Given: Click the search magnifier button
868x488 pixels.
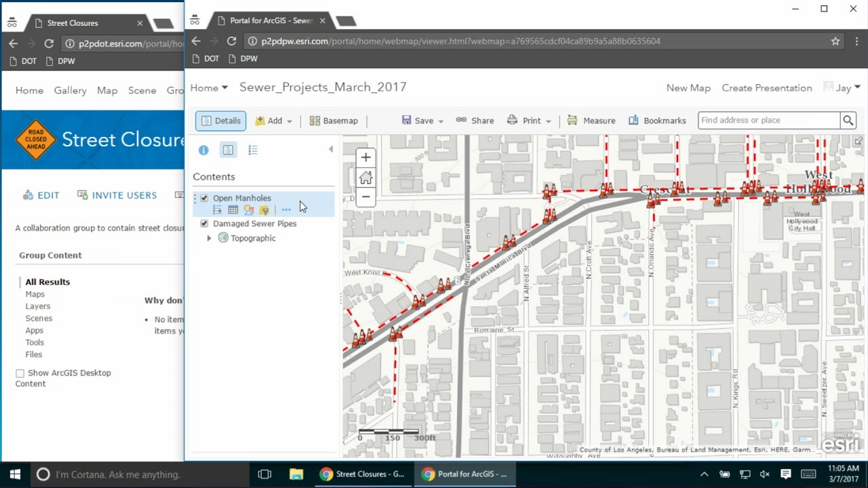Looking at the screenshot, I should click(848, 120).
